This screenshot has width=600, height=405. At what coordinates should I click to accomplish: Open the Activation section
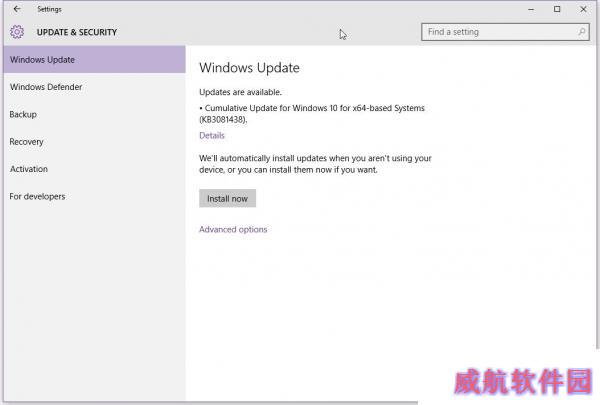95,169
